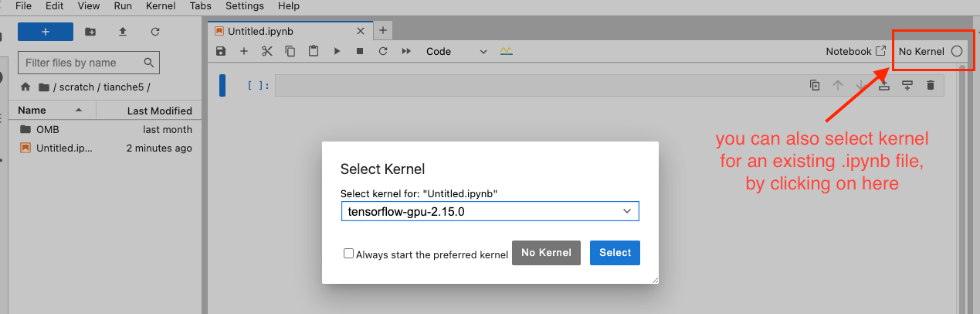Open the kernel selection dropdown in dialog
This screenshot has width=980, height=314.
(x=490, y=211)
